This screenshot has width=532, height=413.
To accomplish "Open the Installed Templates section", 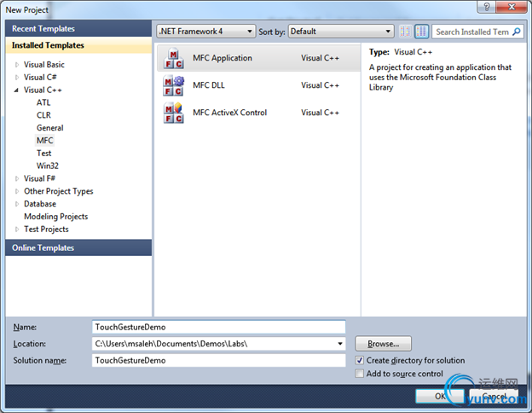I will [x=78, y=45].
